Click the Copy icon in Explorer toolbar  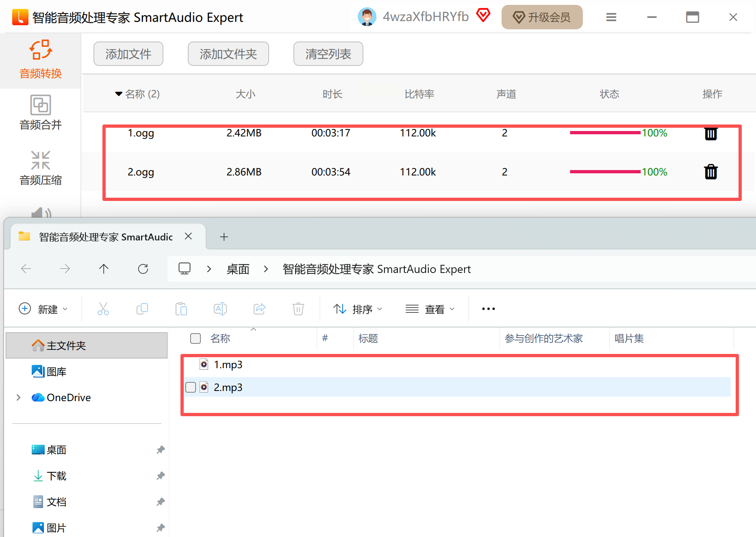coord(142,309)
